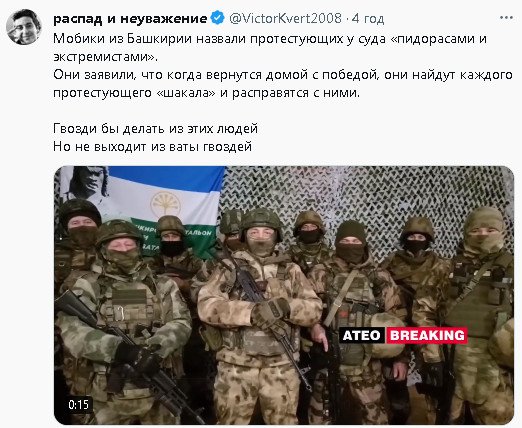Select line starting Мобики из Башкирии
Screen dimensions: 522x428
(270, 39)
